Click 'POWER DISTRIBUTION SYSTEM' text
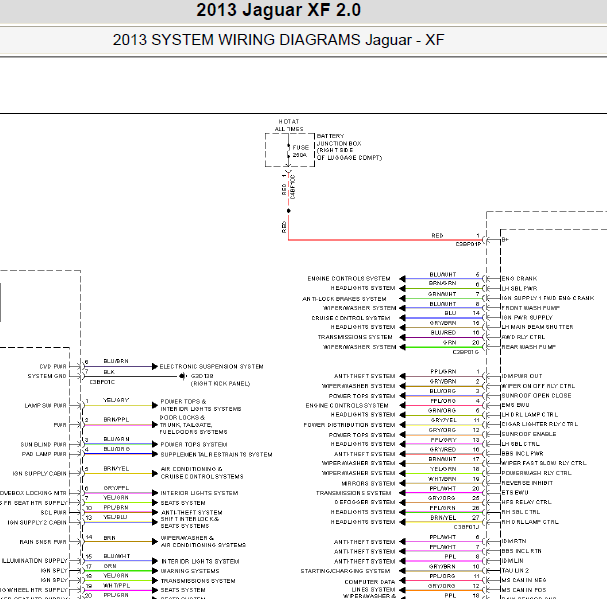 click(349, 425)
